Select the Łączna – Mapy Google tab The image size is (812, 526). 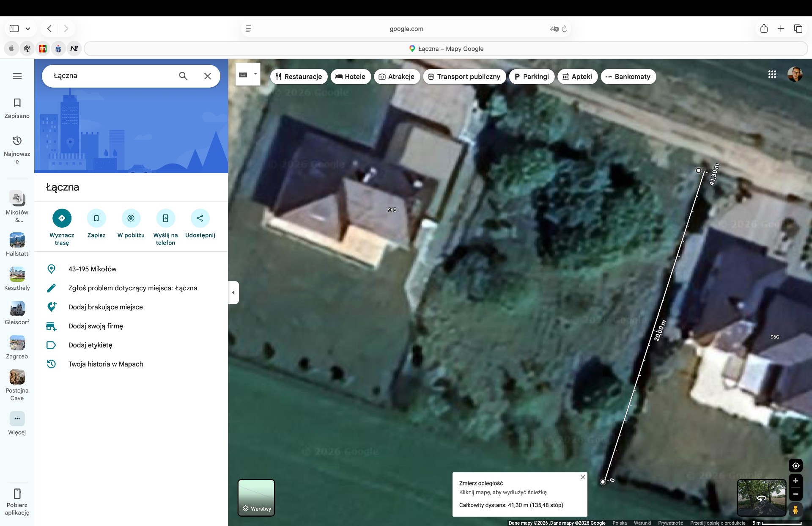tap(446, 49)
